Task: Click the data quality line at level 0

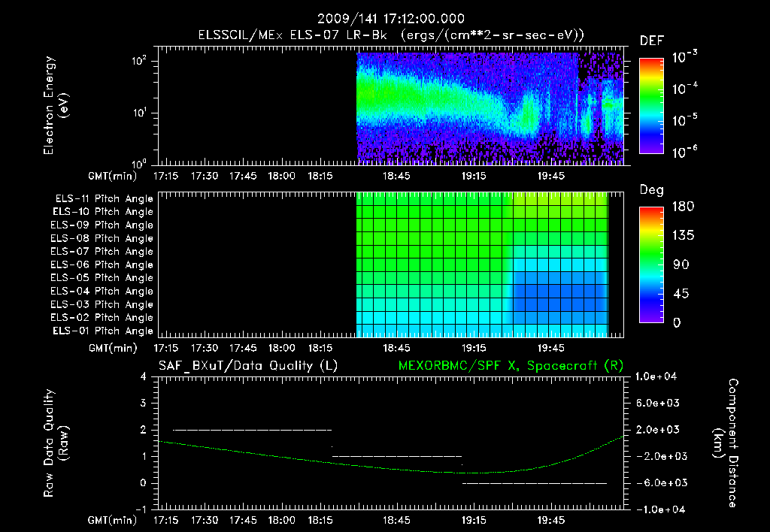Action: [x=535, y=483]
